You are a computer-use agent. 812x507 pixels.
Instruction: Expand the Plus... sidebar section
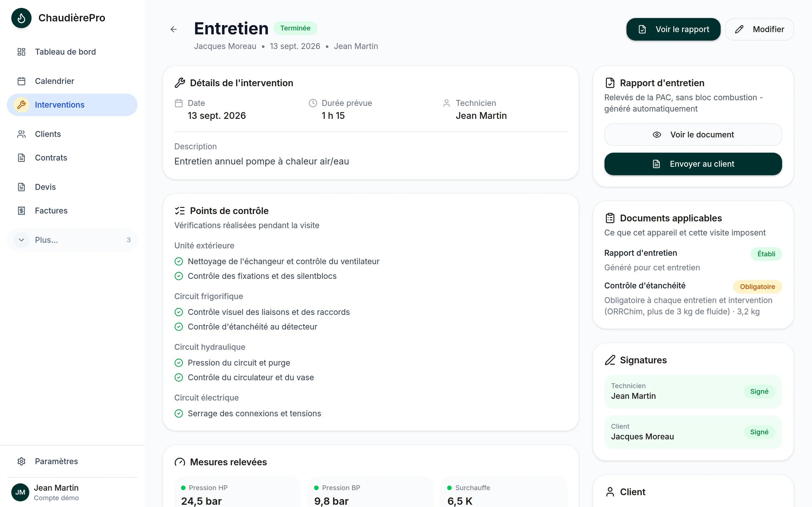point(72,240)
